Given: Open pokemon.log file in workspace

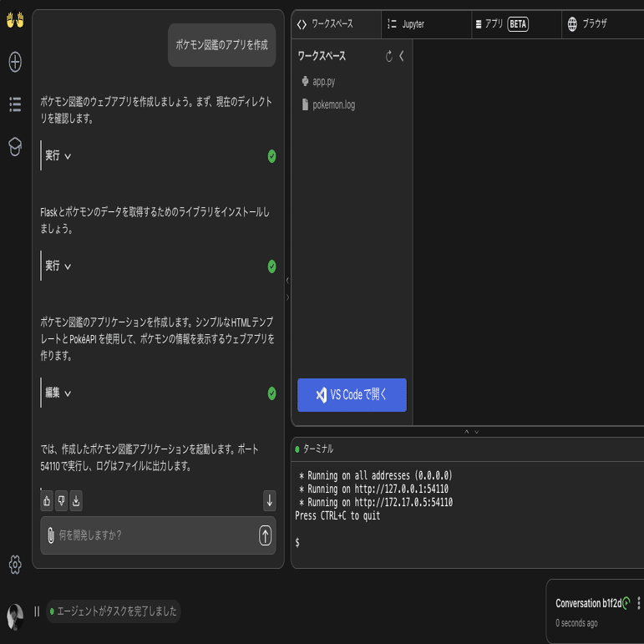Looking at the screenshot, I should pos(328,104).
